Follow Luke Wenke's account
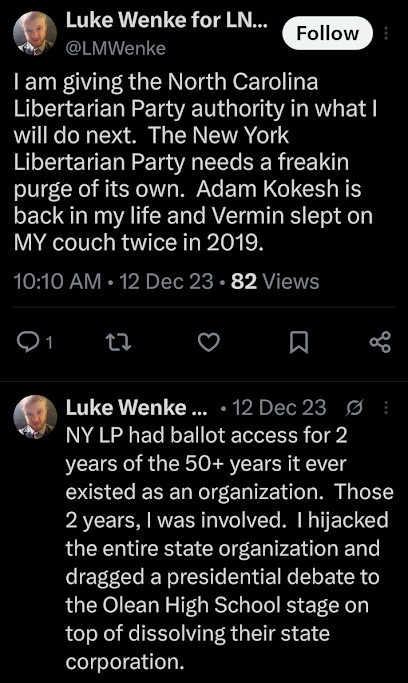The image size is (408, 683). coord(327,33)
